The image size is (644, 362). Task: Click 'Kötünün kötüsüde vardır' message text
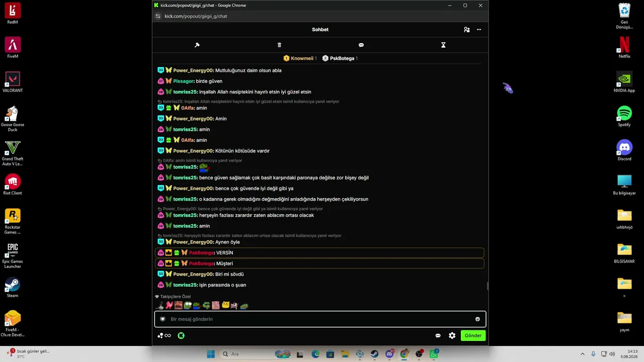coord(243,151)
